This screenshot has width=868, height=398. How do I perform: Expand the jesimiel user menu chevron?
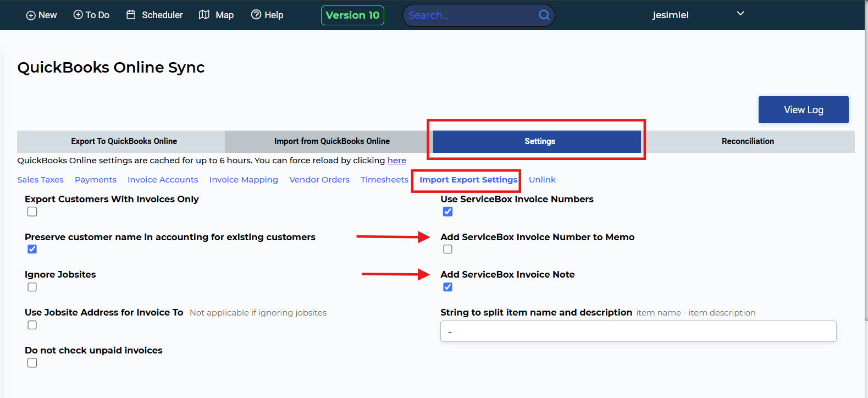[740, 14]
